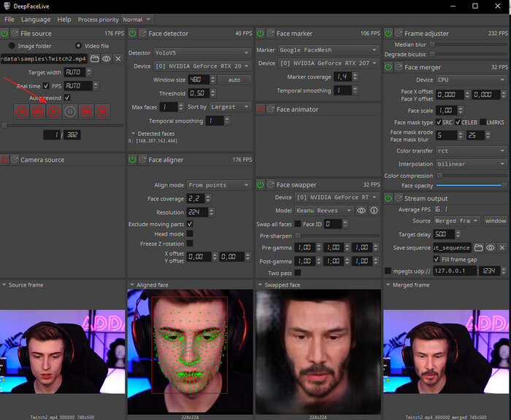This screenshot has height=420, width=511.
Task: Enable Freeze Z rotation checkbox
Action: click(190, 244)
